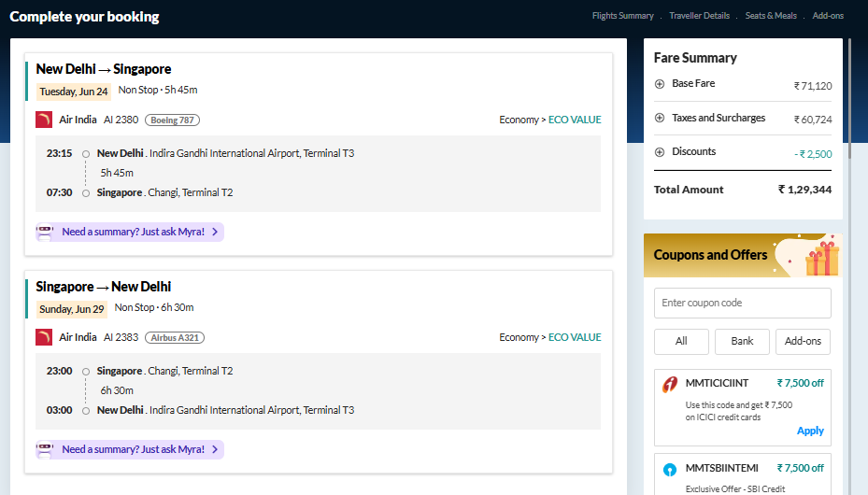Image resolution: width=868 pixels, height=495 pixels.
Task: Focus the Enter coupon code field
Action: (743, 304)
